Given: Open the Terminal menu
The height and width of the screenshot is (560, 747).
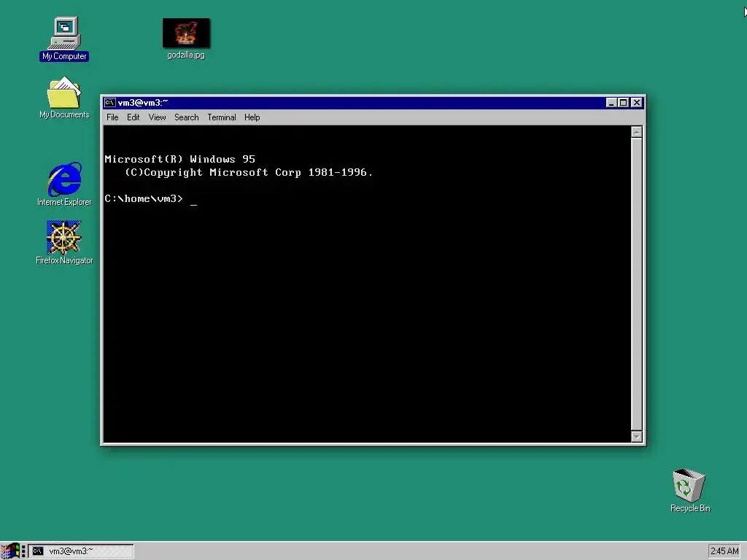Looking at the screenshot, I should pos(222,117).
